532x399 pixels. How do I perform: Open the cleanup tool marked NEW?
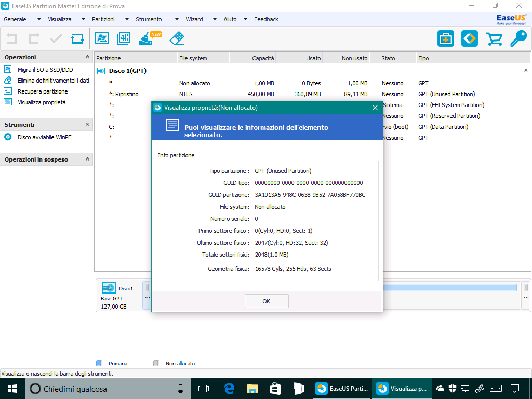pos(150,38)
